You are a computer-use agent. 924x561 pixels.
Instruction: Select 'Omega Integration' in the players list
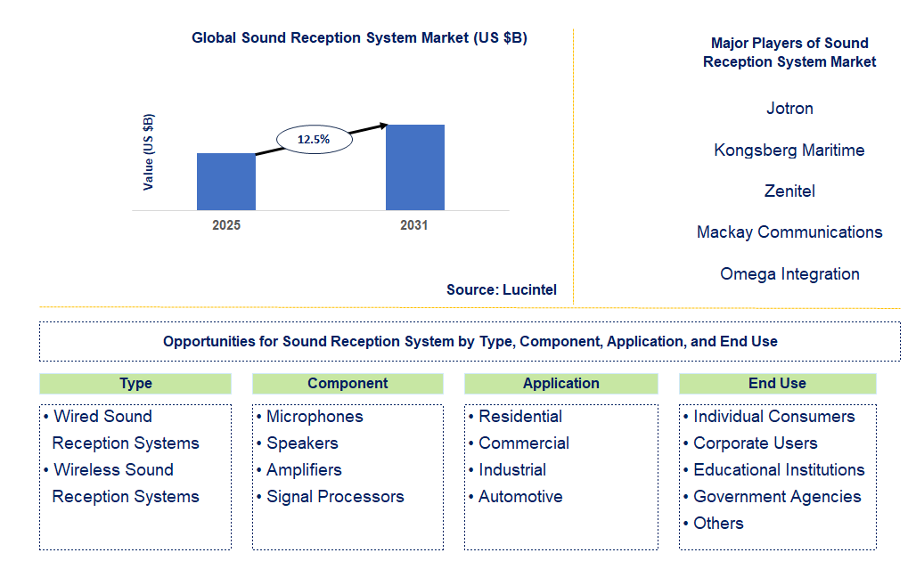(x=789, y=273)
